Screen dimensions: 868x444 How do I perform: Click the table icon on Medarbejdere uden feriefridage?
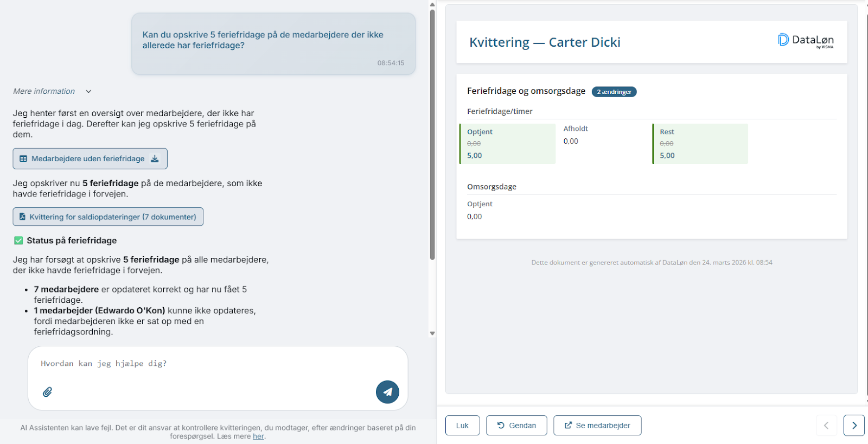(x=23, y=158)
